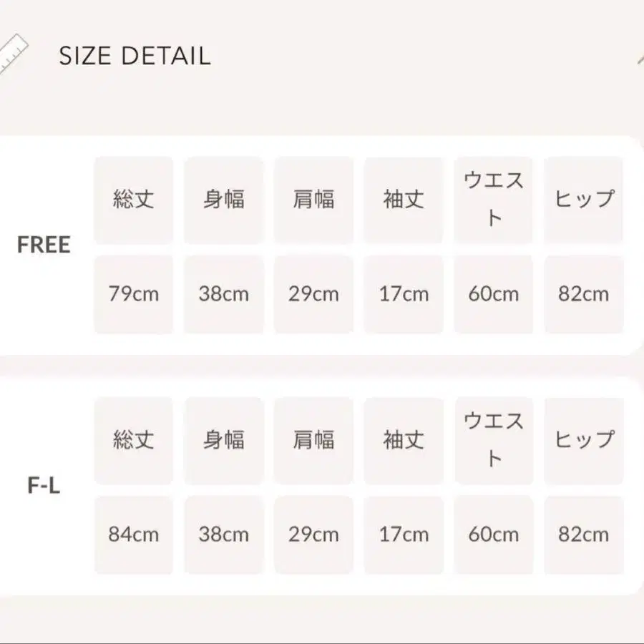Viewport: 644px width, 644px height.
Task: Click the 79cm cell in FREE row
Action: coord(134,294)
